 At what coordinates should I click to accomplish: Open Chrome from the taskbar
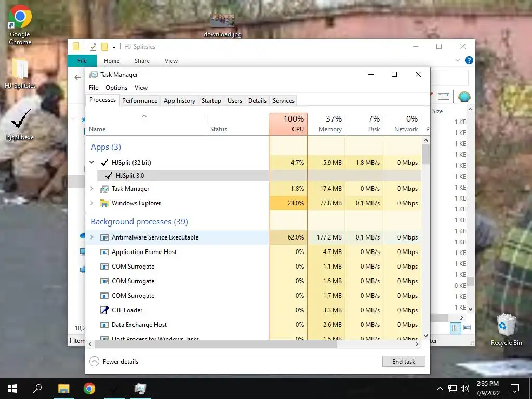(89, 389)
